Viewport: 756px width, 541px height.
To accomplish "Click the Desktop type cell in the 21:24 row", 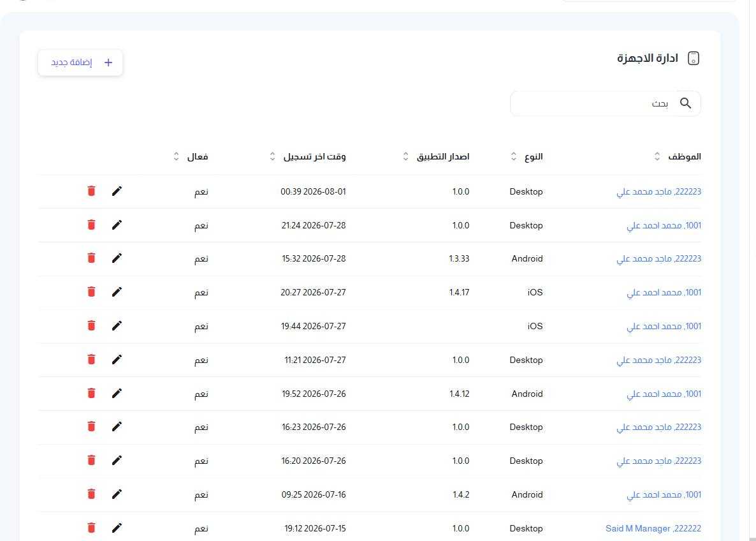I will pyautogui.click(x=526, y=225).
